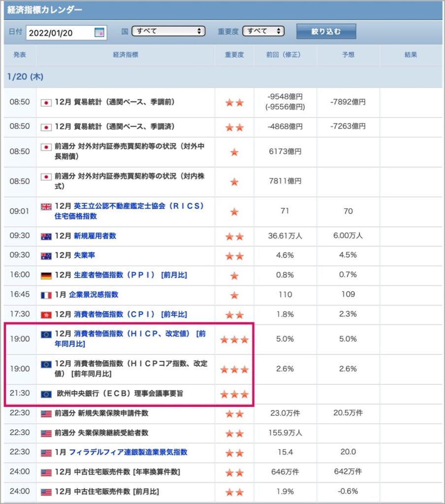This screenshot has height=504, width=445.
Task: Click three-star rating of HICPコア指数 row
Action: [x=234, y=370]
